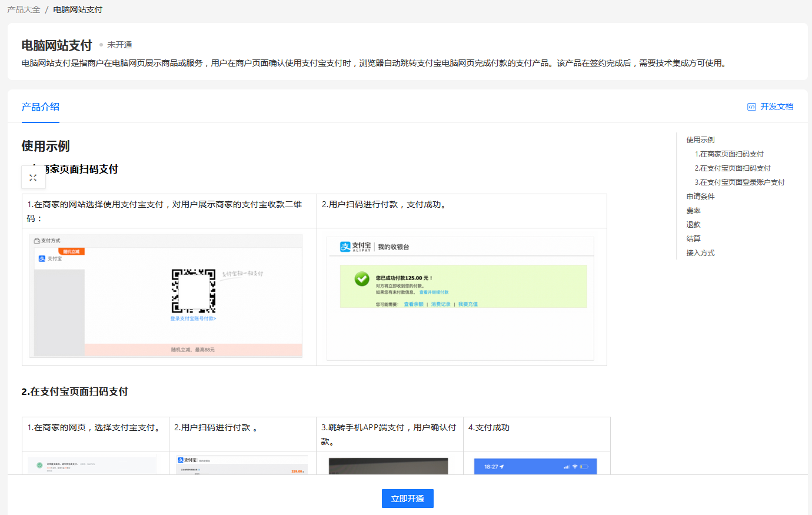
Task: Open the 开发文档 link
Action: (x=776, y=107)
